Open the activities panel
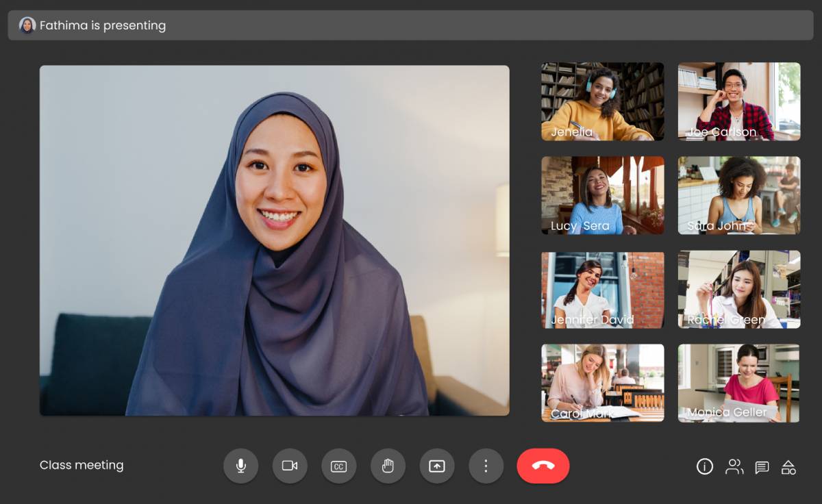822x504 pixels. (x=788, y=466)
